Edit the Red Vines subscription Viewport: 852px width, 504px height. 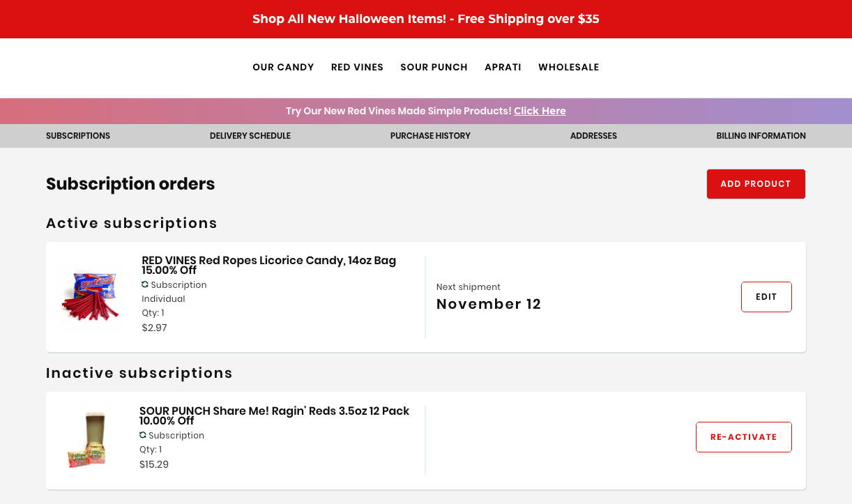pyautogui.click(x=766, y=297)
